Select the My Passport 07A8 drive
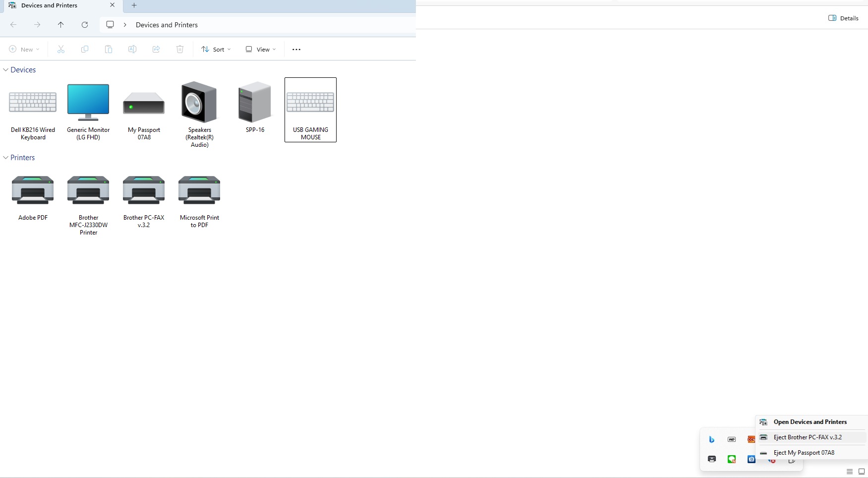 144,110
